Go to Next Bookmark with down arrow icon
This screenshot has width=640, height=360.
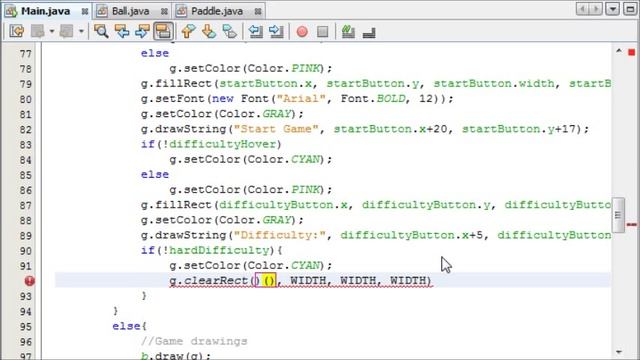pyautogui.click(x=209, y=31)
